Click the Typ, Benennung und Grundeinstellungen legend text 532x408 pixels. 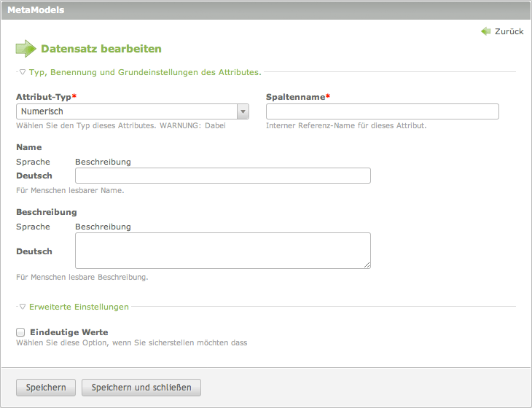(144, 72)
